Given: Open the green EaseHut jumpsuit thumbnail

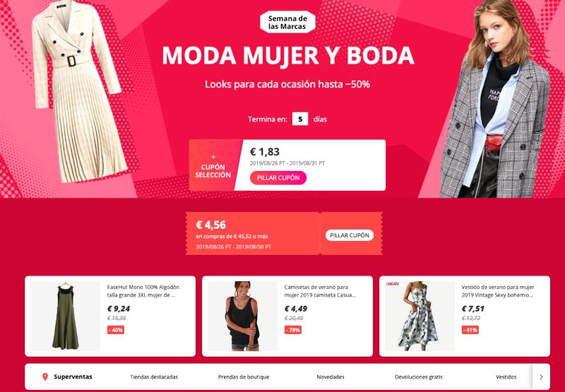Looking at the screenshot, I should point(65,316).
